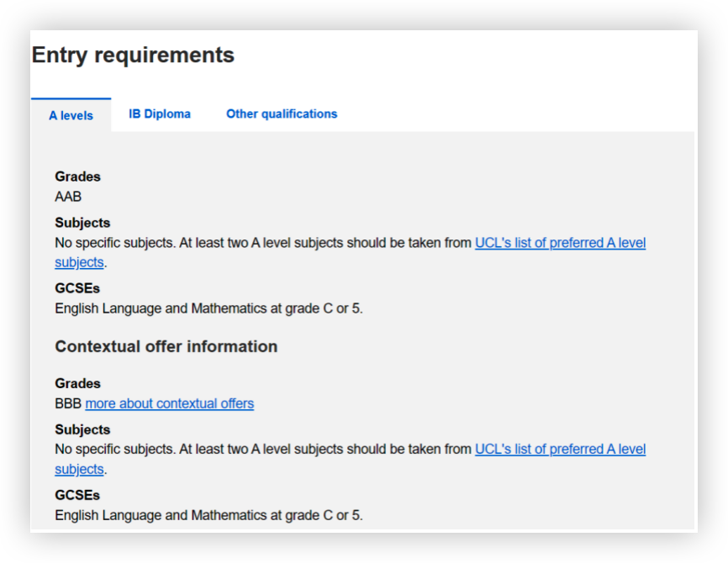The image size is (728, 563).
Task: Click the Grades label above BBB
Action: [x=77, y=383]
